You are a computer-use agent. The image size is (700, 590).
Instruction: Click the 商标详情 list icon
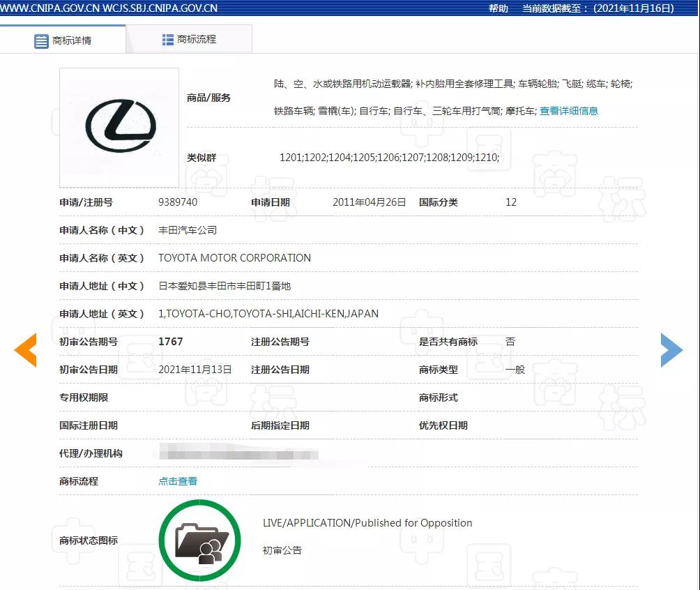click(x=42, y=41)
